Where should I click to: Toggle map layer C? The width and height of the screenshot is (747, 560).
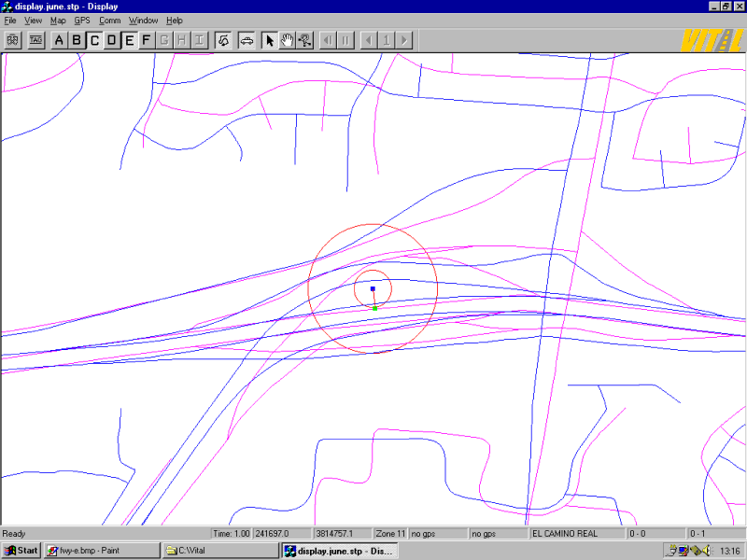click(x=94, y=40)
